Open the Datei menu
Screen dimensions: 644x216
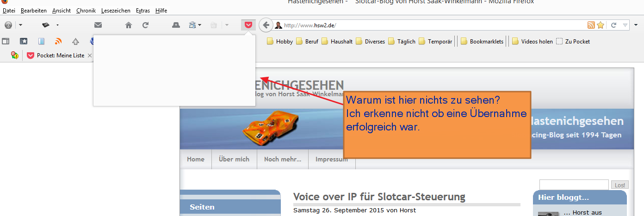tap(9, 10)
